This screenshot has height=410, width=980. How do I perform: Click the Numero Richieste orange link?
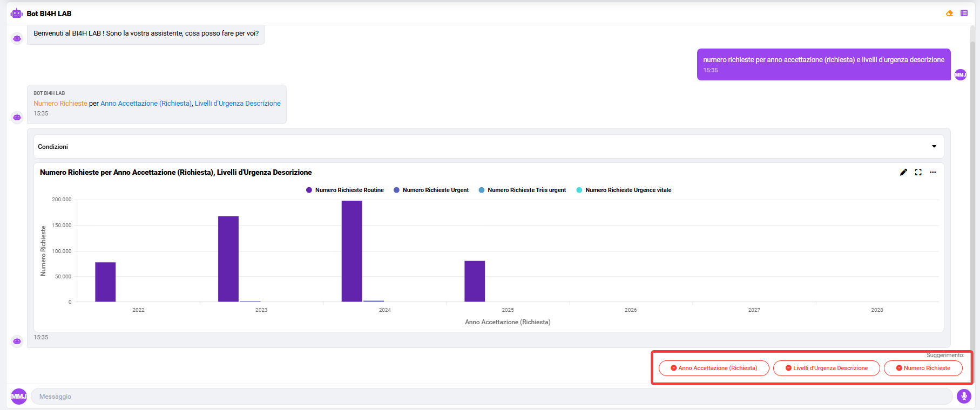(x=60, y=104)
